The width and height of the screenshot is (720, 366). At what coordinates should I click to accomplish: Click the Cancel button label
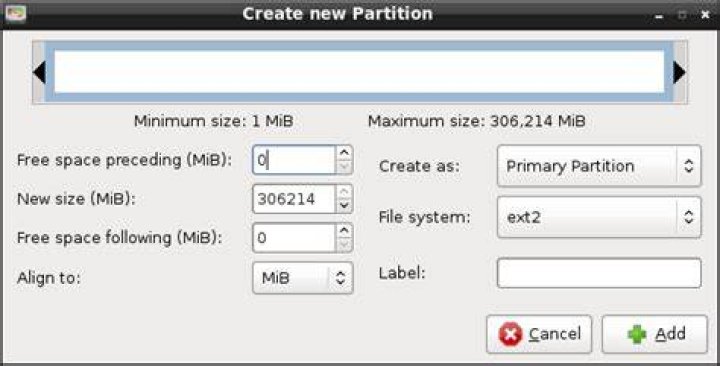555,334
